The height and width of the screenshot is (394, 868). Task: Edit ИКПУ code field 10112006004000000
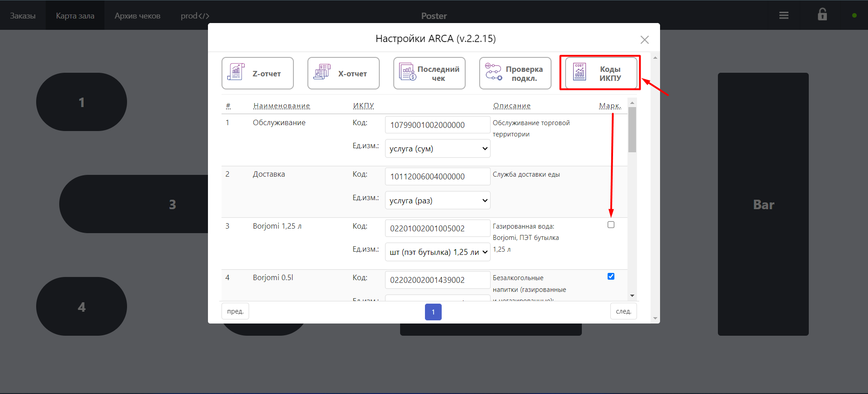tap(438, 176)
